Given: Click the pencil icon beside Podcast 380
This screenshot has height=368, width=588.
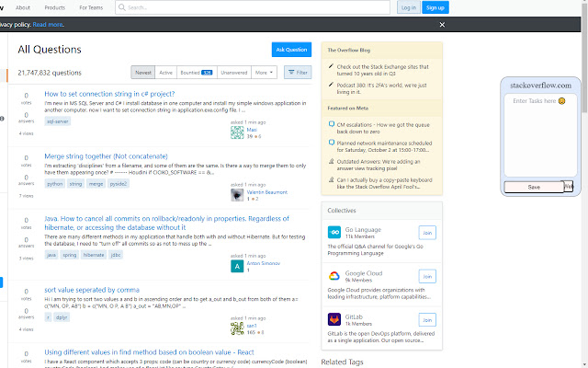Looking at the screenshot, I should click(331, 85).
